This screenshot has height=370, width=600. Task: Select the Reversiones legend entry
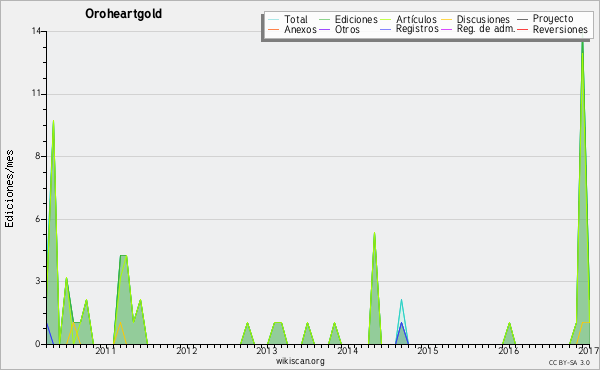coord(560,29)
